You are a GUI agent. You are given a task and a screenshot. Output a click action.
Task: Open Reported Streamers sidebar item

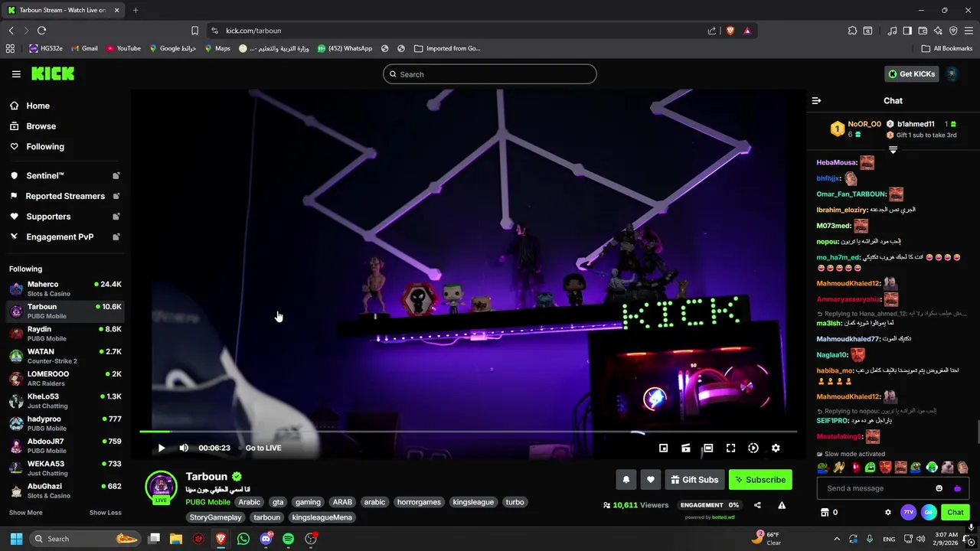(64, 197)
